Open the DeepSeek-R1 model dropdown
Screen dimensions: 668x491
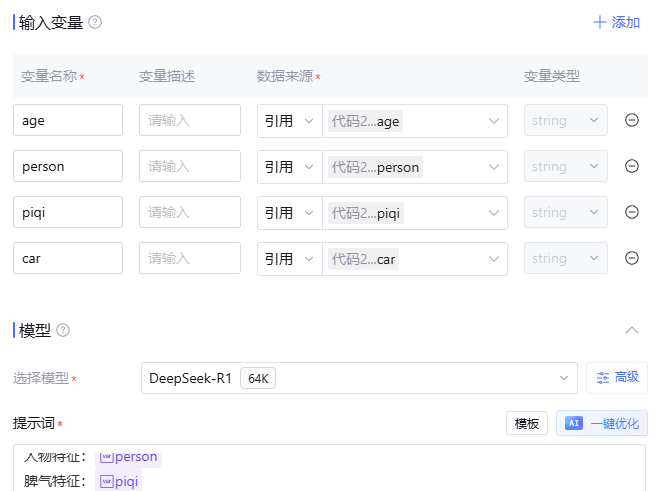[x=359, y=378]
